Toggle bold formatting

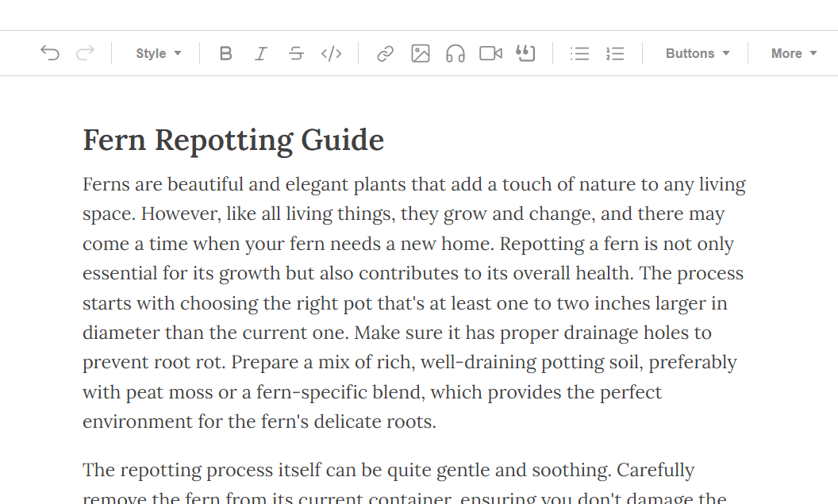(x=226, y=53)
